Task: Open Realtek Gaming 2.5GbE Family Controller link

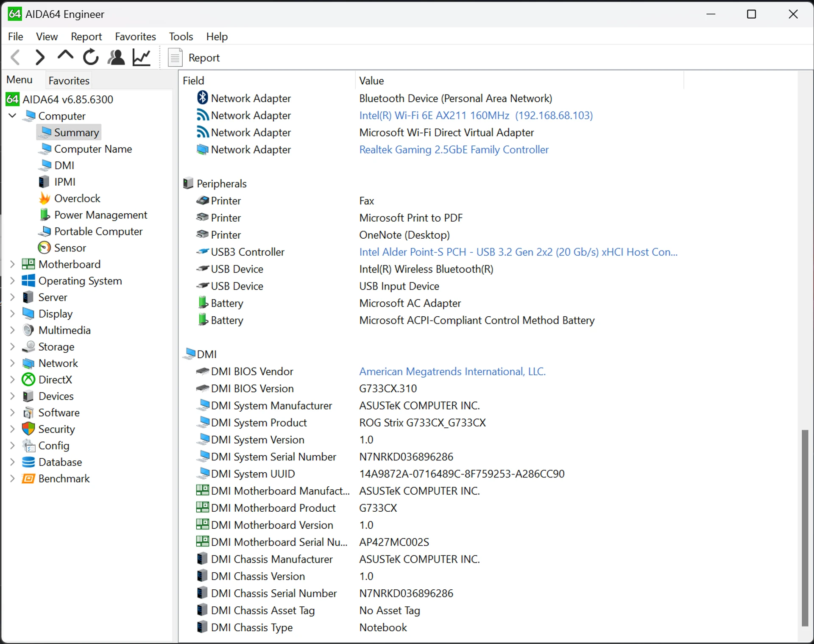Action: pos(454,149)
